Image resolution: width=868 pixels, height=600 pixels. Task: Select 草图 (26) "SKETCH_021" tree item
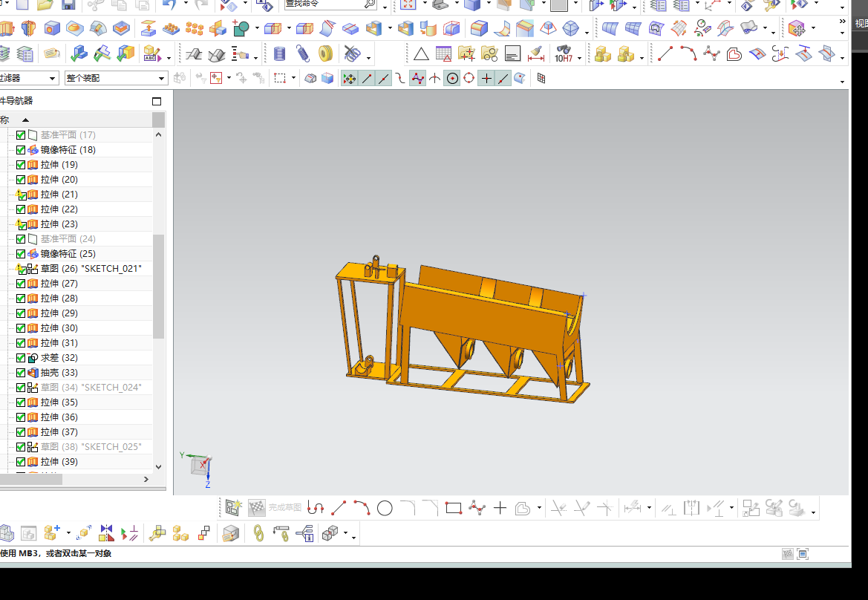coord(91,269)
